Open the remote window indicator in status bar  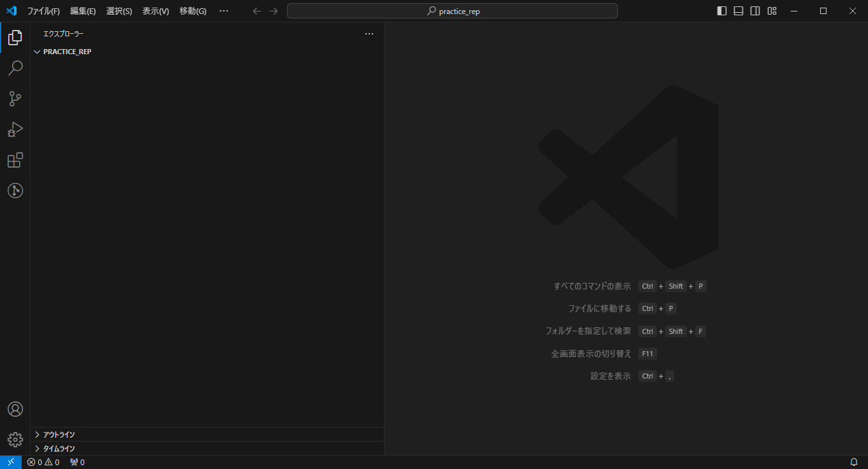(11, 462)
